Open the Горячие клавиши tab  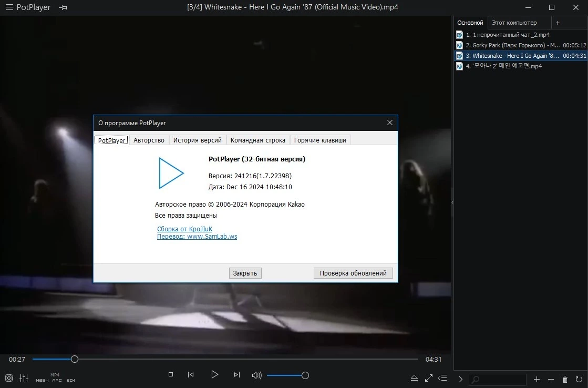(x=320, y=140)
